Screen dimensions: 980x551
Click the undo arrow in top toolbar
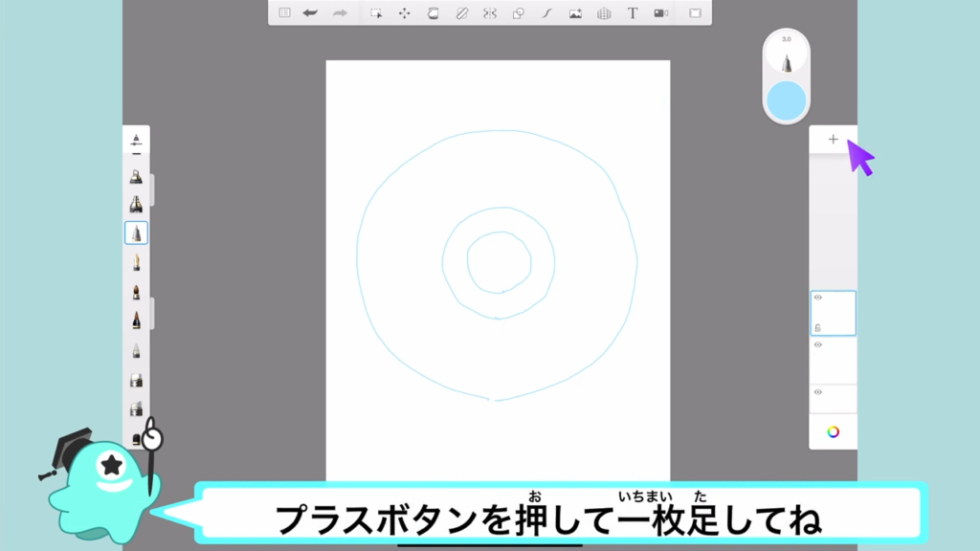click(310, 12)
